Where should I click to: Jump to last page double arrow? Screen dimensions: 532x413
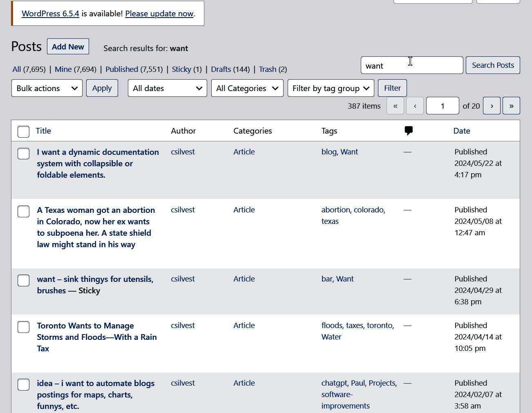(511, 106)
